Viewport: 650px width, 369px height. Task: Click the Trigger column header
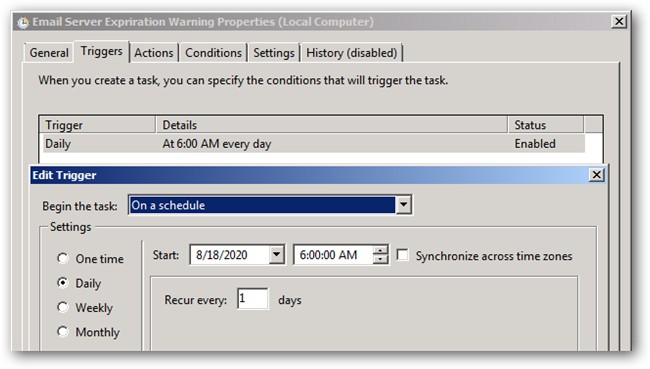(x=98, y=125)
